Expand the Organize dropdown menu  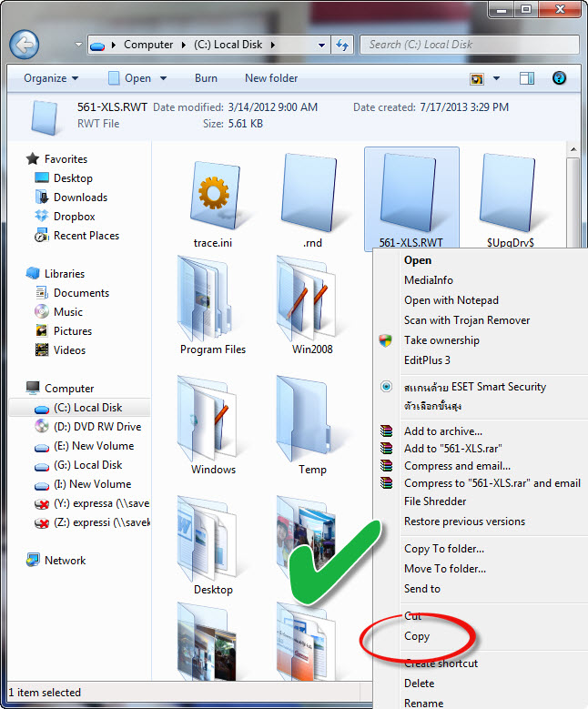(51, 78)
